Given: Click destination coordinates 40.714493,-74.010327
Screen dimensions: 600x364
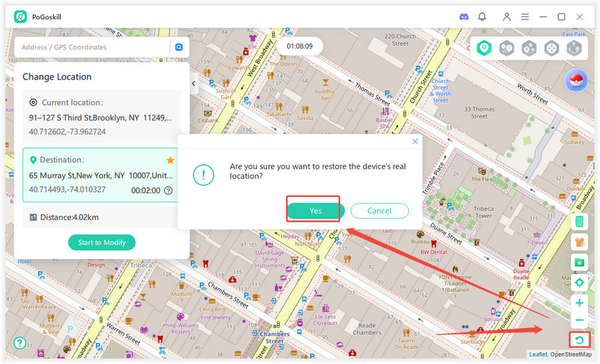Looking at the screenshot, I should coord(67,189).
